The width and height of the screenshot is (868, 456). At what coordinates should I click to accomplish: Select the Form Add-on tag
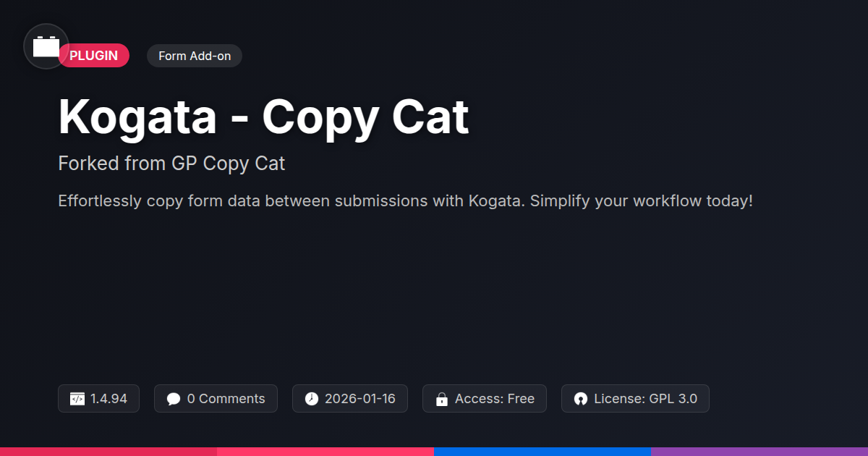(x=195, y=56)
